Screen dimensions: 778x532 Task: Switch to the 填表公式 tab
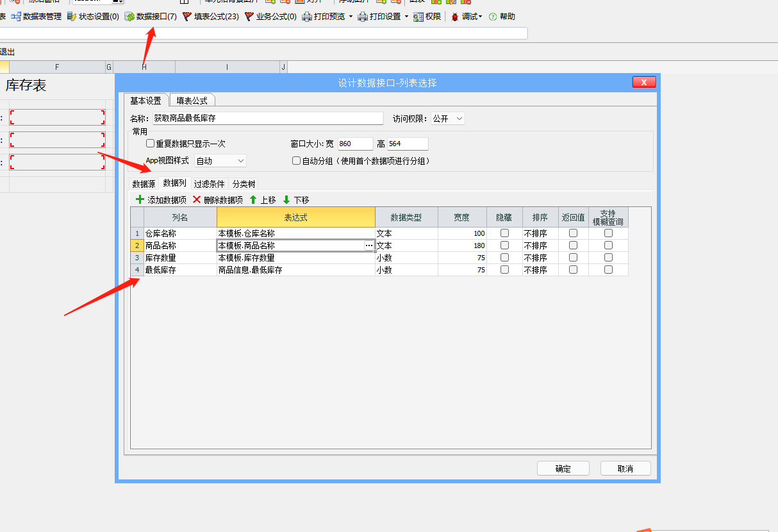pyautogui.click(x=192, y=100)
